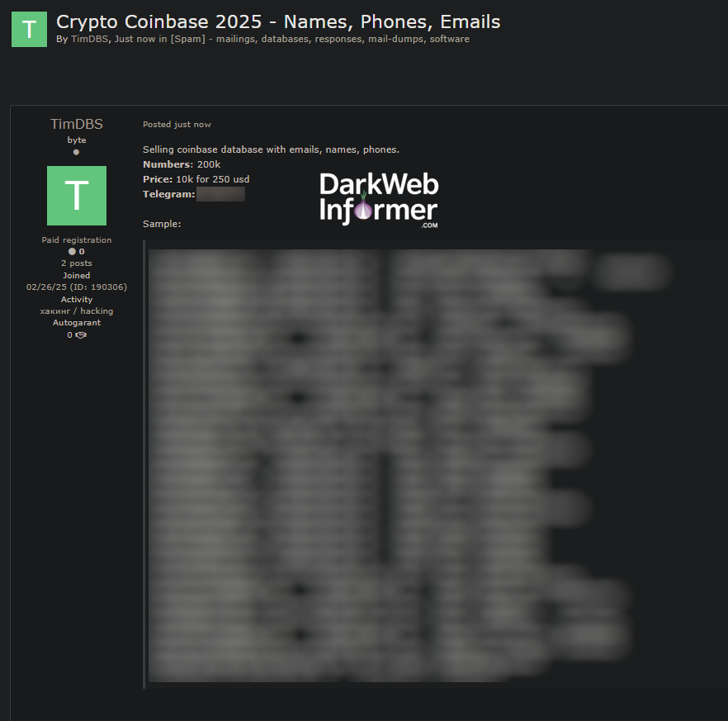
Task: Click the reputation dot next to 0
Action: (72, 251)
